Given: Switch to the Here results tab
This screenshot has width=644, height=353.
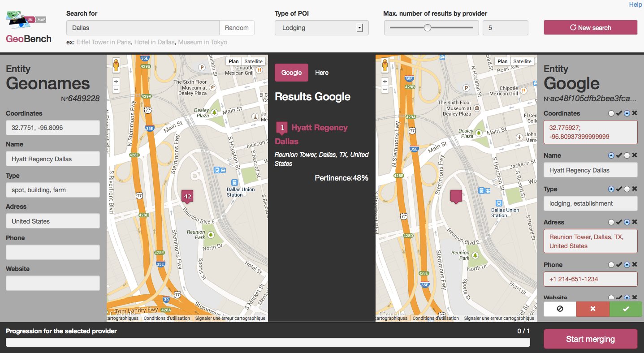Looking at the screenshot, I should 322,73.
